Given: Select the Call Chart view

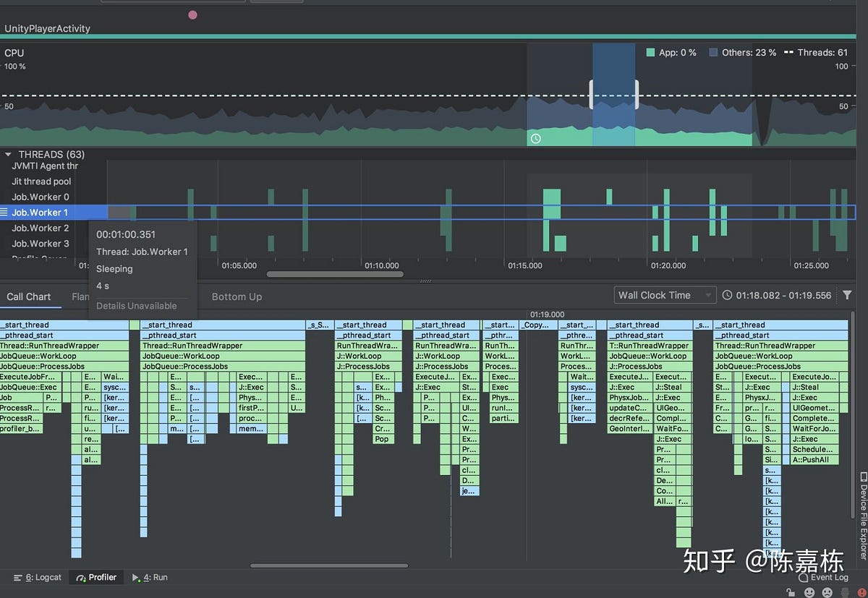Looking at the screenshot, I should [30, 296].
